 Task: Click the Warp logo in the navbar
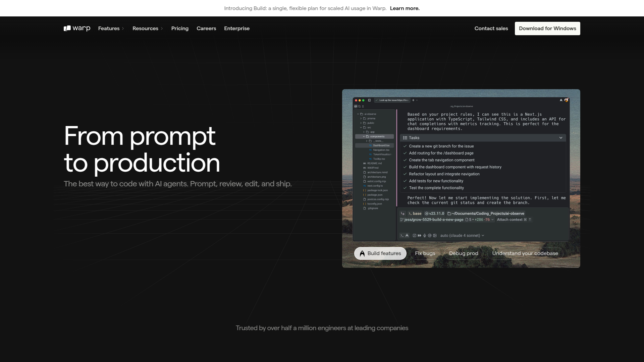(76, 28)
